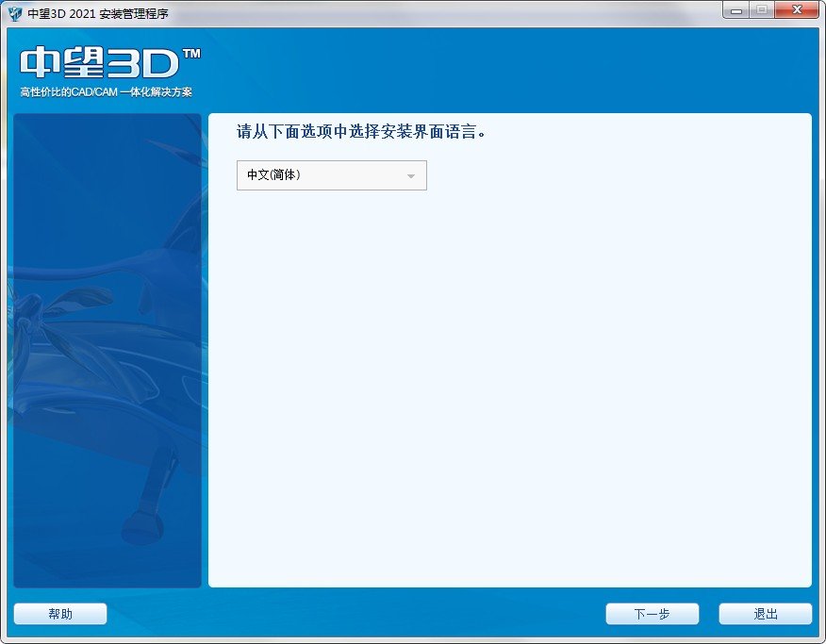826x644 pixels.
Task: Click 退出 to exit the installer
Action: tap(765, 613)
